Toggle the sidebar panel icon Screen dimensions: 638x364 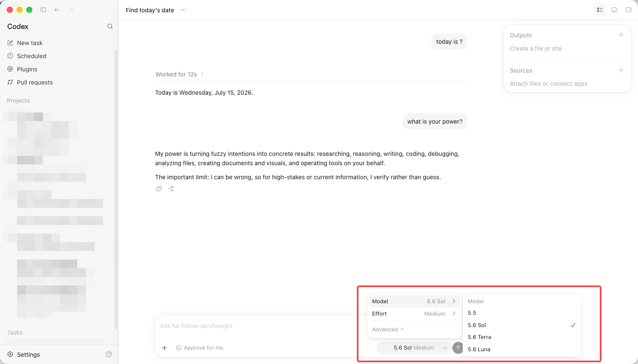tap(43, 10)
